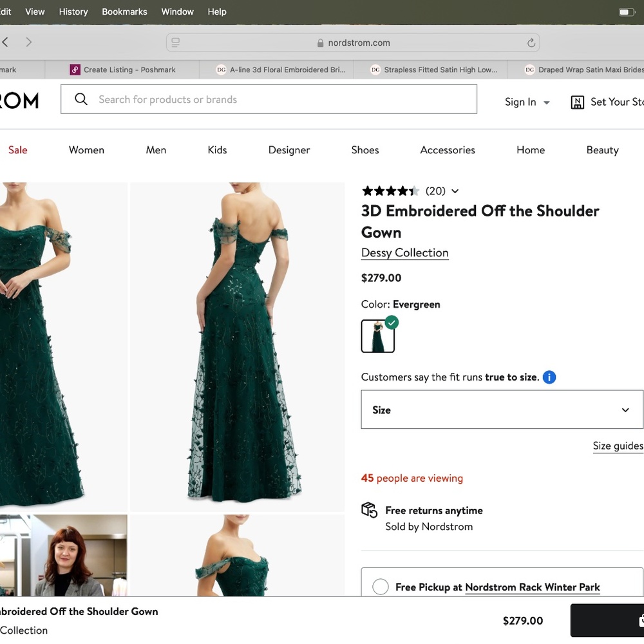Open the front-view gown product image
644x644 pixels.
pyautogui.click(x=63, y=346)
